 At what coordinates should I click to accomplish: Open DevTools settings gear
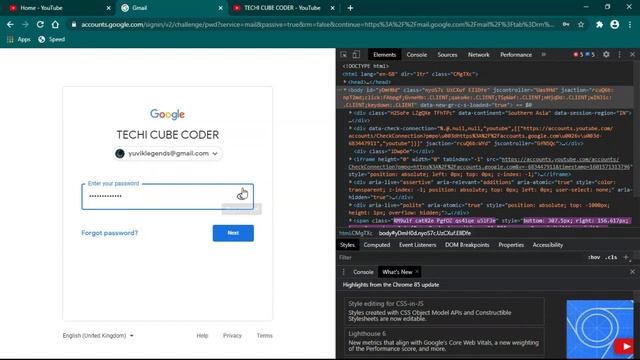point(606,54)
